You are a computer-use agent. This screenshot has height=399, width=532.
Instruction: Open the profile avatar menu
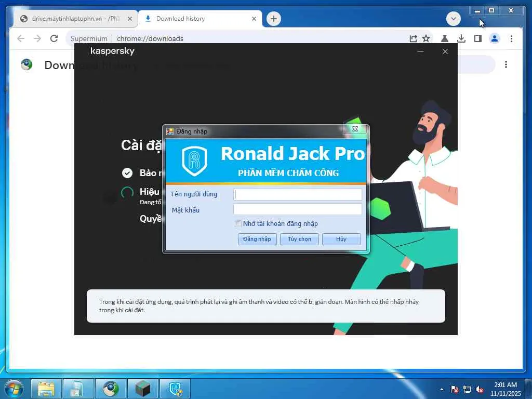pos(495,38)
